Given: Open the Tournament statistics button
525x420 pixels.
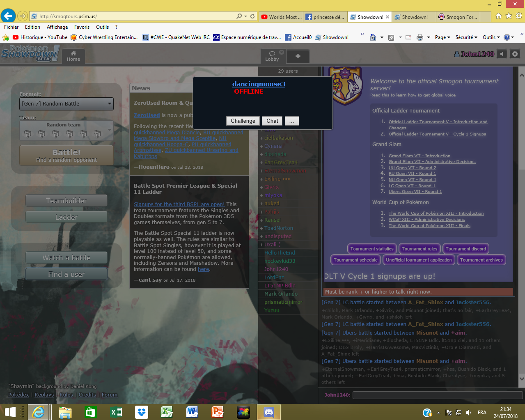Looking at the screenshot, I should (x=372, y=249).
